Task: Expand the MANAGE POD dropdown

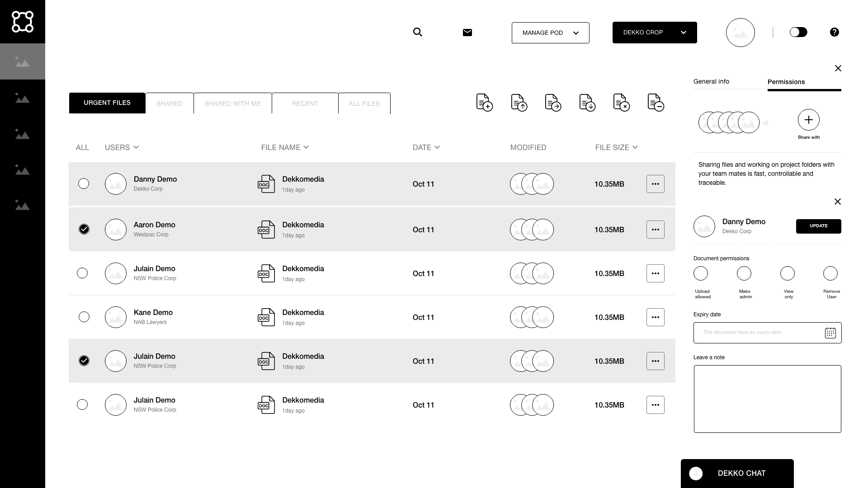Action: (x=550, y=33)
